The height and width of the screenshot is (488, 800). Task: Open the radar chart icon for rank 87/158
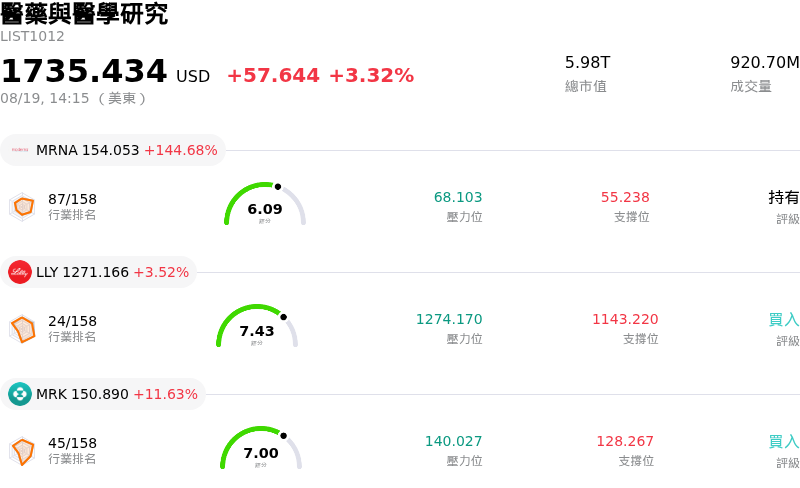22,207
